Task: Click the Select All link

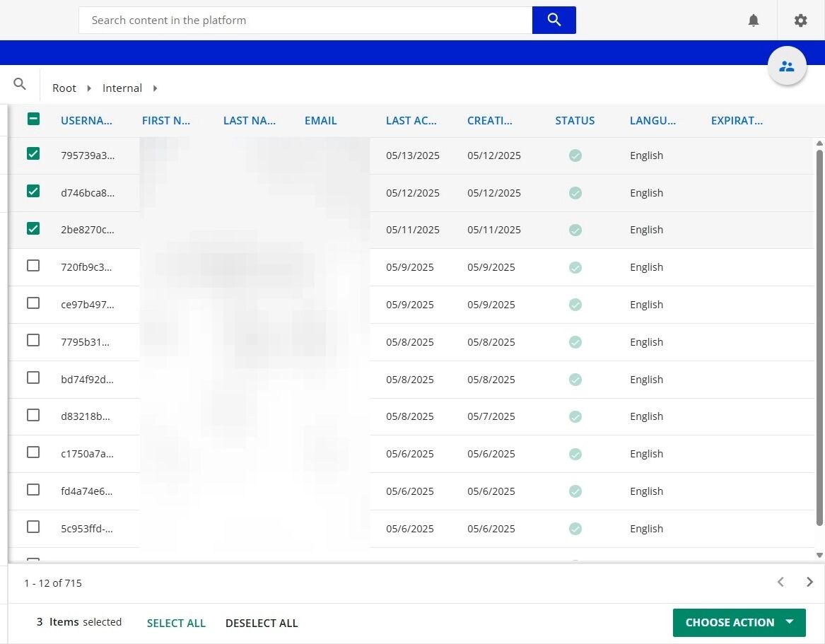Action: [176, 623]
